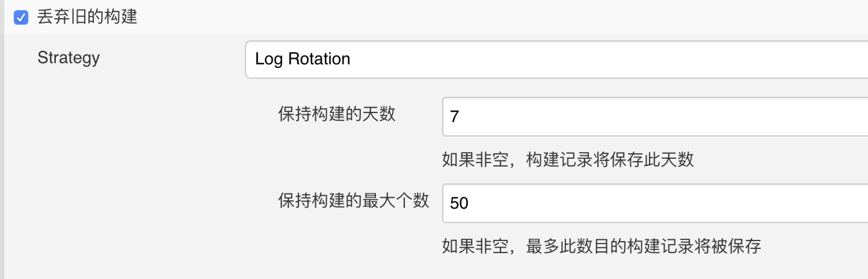This screenshot has height=279, width=868.
Task: Click the value 7 in days field
Action: click(454, 117)
